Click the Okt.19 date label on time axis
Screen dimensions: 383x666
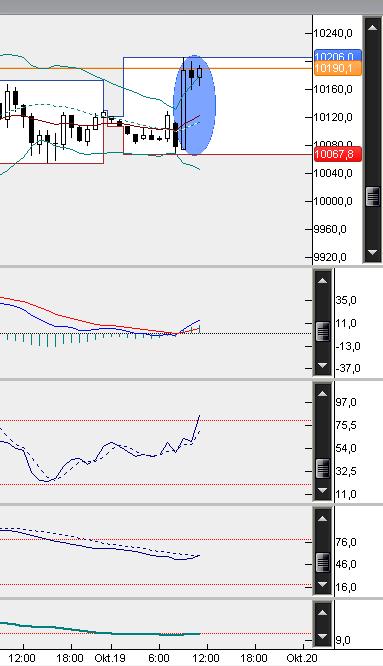pyautogui.click(x=110, y=658)
